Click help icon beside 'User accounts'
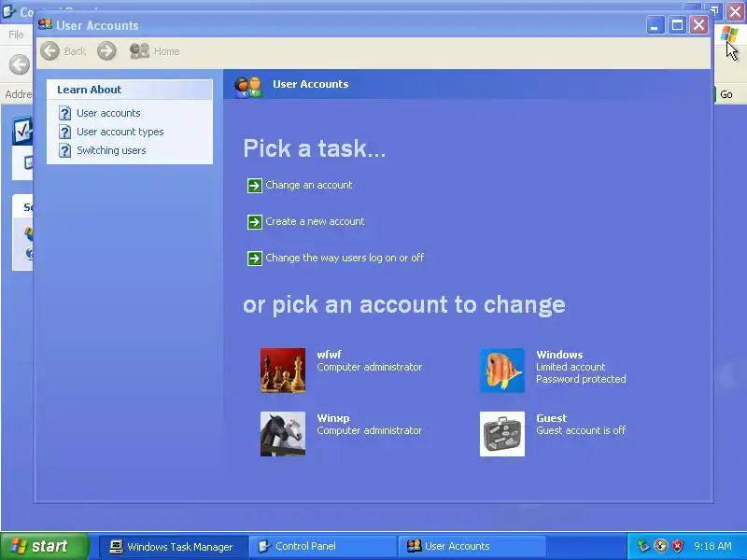Screen dimensions: 747x560 point(64,113)
